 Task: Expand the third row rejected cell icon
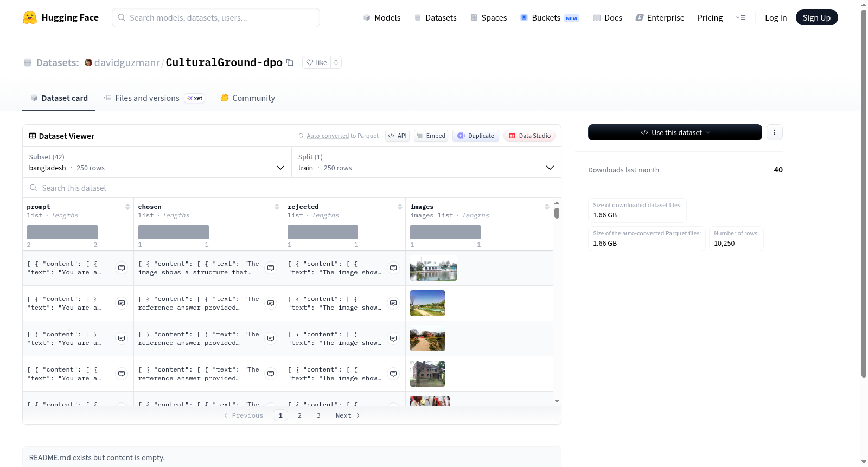pos(393,338)
